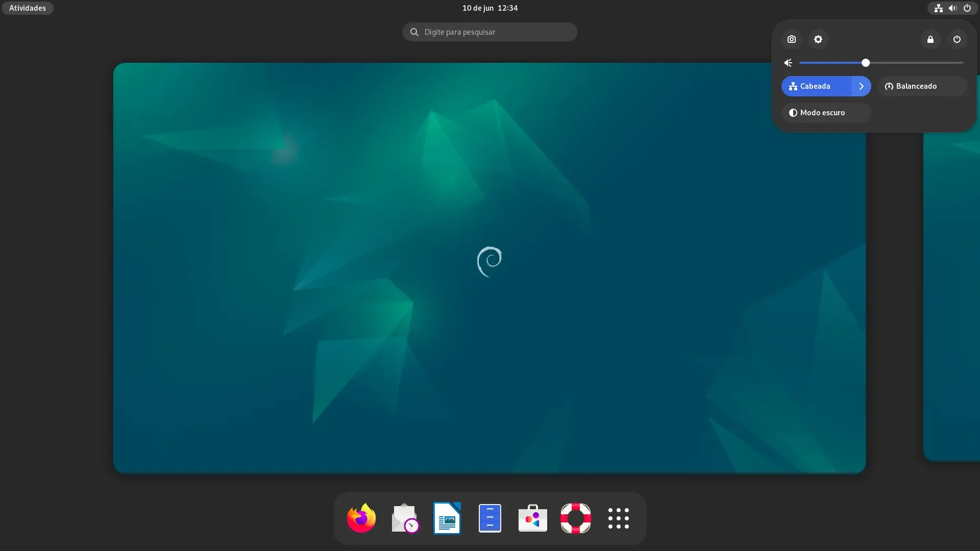Open the Help lifebuoy app
Screen dimensions: 980x551
click(576, 518)
